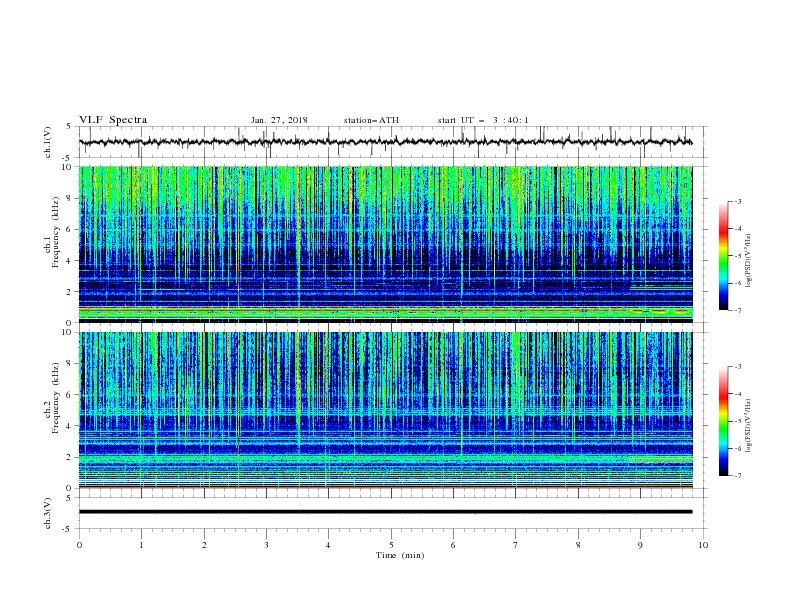792x612 pixels.
Task: Click the "5" tick on ch.1(V) axis
Action: point(70,126)
